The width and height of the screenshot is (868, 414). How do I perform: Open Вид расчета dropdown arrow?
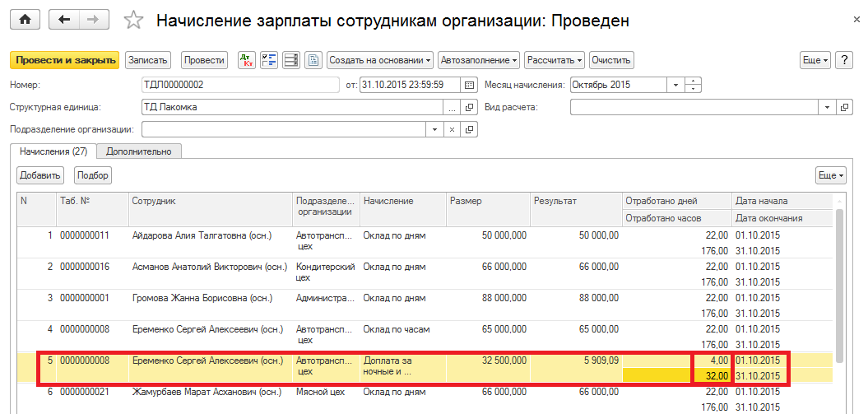829,107
